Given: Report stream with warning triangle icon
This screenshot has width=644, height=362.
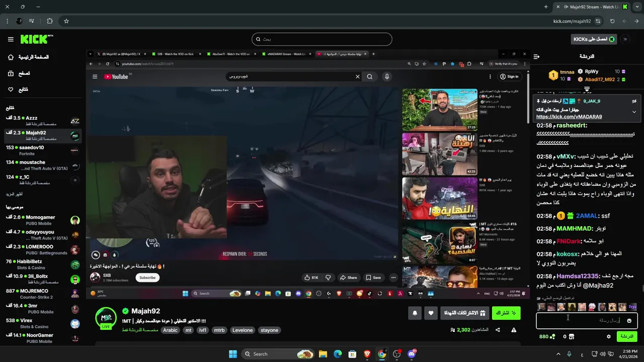Looking at the screenshot, I should 514,330.
